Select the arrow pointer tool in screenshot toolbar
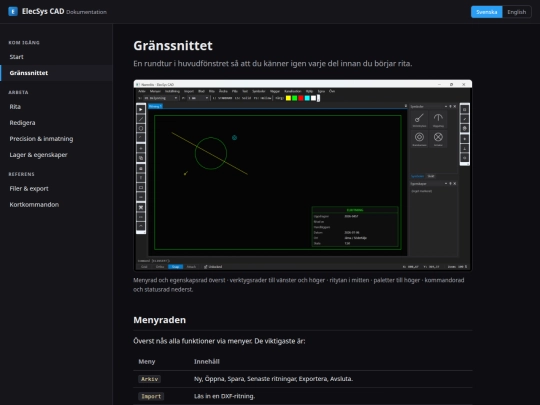 (x=141, y=110)
